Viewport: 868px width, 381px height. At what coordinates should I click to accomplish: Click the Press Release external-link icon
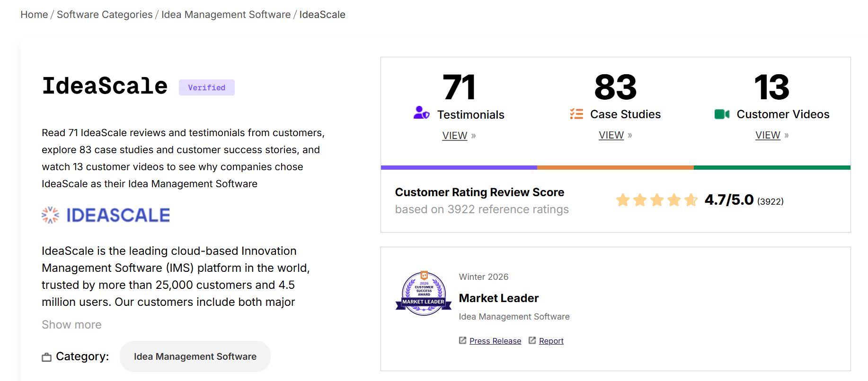[x=463, y=340]
